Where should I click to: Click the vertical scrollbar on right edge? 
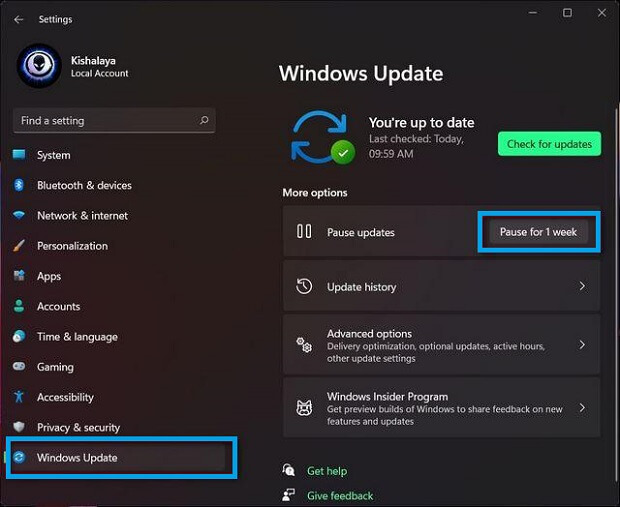pos(616,293)
